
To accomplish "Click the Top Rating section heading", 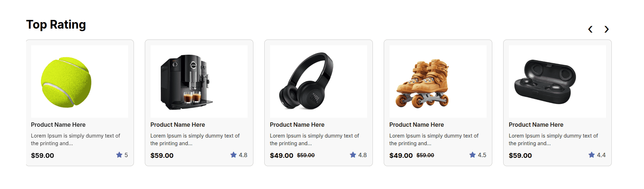I will click(x=56, y=25).
